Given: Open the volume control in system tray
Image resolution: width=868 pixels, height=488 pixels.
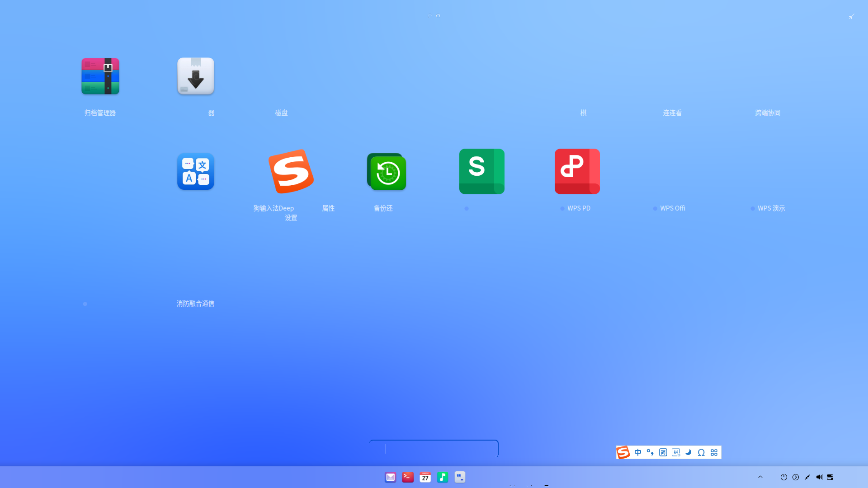Looking at the screenshot, I should (x=819, y=477).
